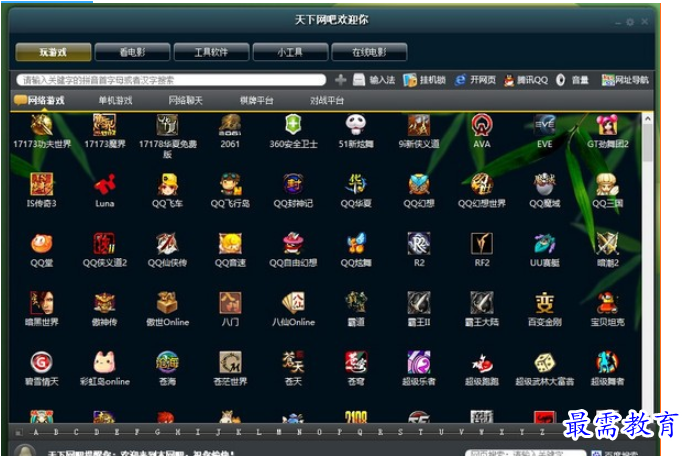Image resolution: width=687 pixels, height=456 pixels.
Task: Open the 小工具 tab
Action: 290,52
